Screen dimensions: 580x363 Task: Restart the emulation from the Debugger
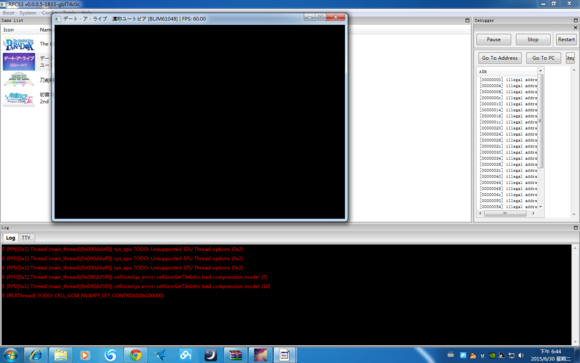pos(566,39)
